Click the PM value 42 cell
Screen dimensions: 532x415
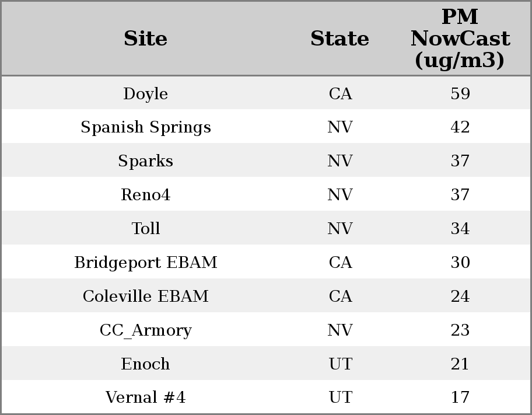click(x=460, y=127)
